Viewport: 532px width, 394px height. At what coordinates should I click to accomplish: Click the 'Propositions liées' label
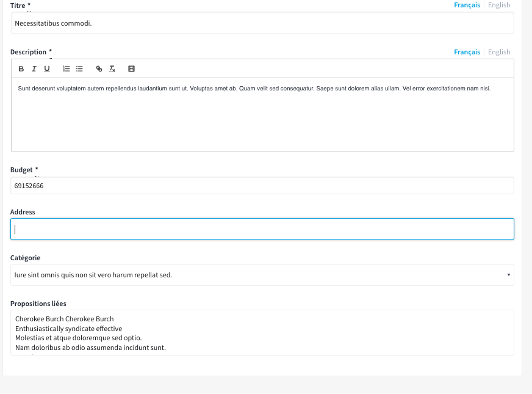click(x=38, y=304)
